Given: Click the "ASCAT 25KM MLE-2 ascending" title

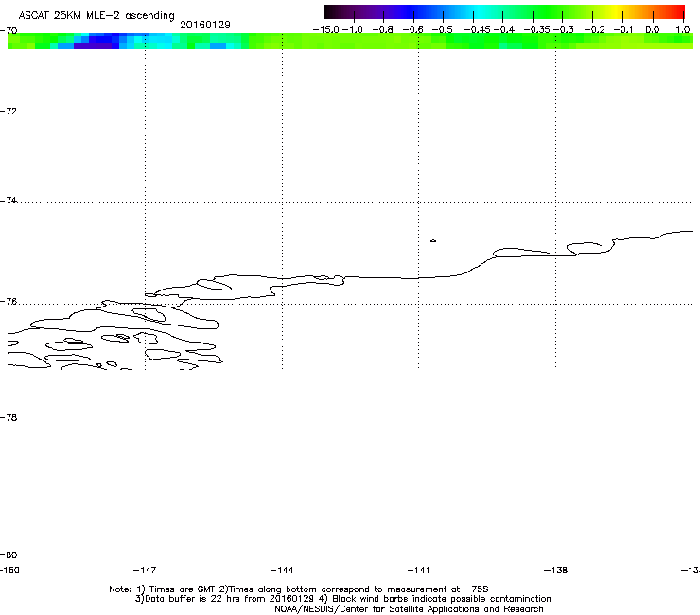Looking at the screenshot, I should (x=96, y=16).
